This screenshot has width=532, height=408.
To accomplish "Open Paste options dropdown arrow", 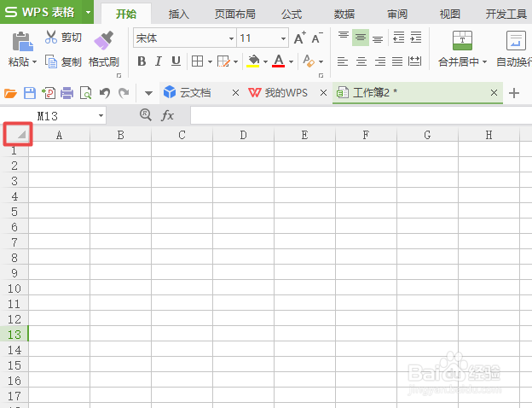I will [35, 62].
